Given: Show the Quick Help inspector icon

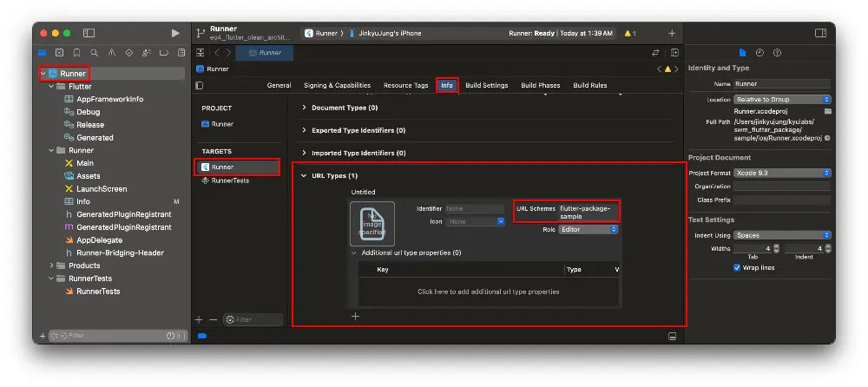Looking at the screenshot, I should (777, 53).
